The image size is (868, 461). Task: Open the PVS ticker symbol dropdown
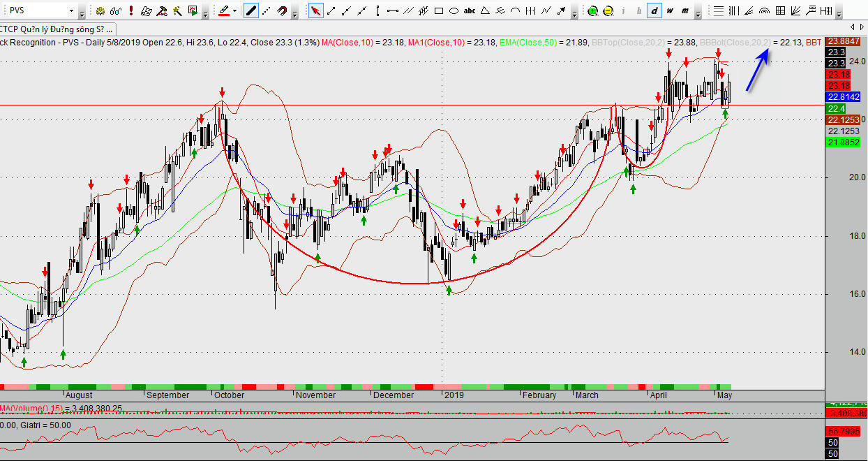point(71,11)
